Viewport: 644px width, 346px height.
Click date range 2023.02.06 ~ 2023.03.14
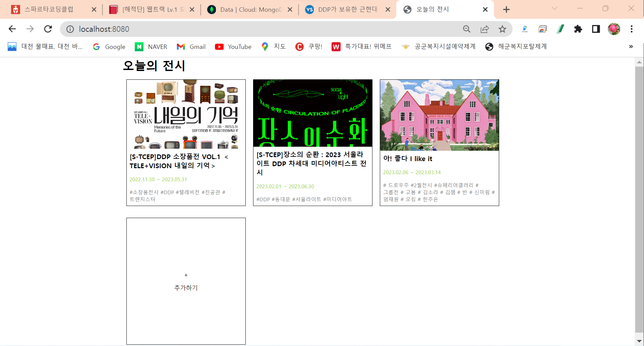[x=412, y=172]
